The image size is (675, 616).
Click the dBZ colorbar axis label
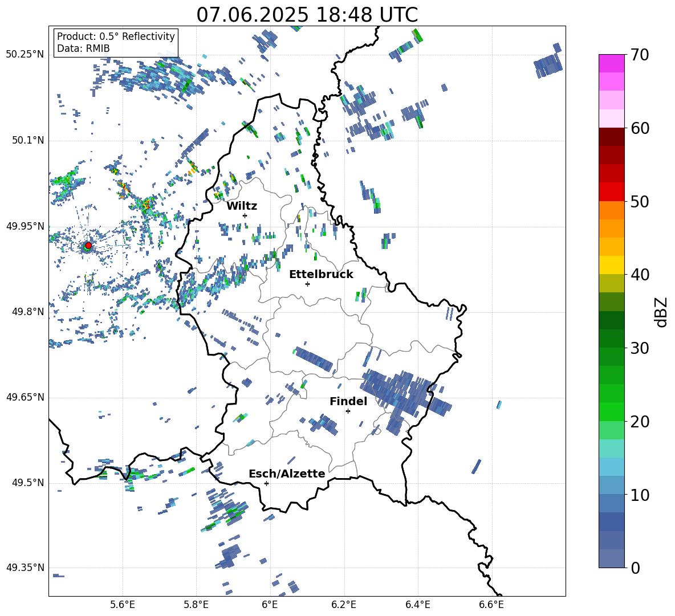(662, 312)
